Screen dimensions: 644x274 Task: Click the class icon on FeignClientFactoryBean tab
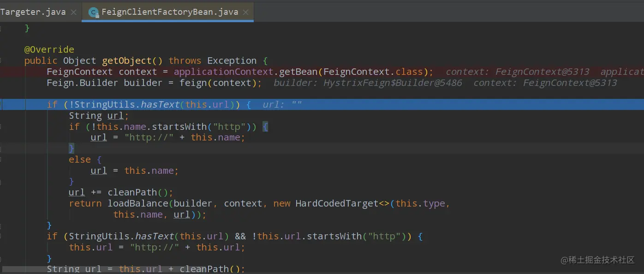[94, 12]
